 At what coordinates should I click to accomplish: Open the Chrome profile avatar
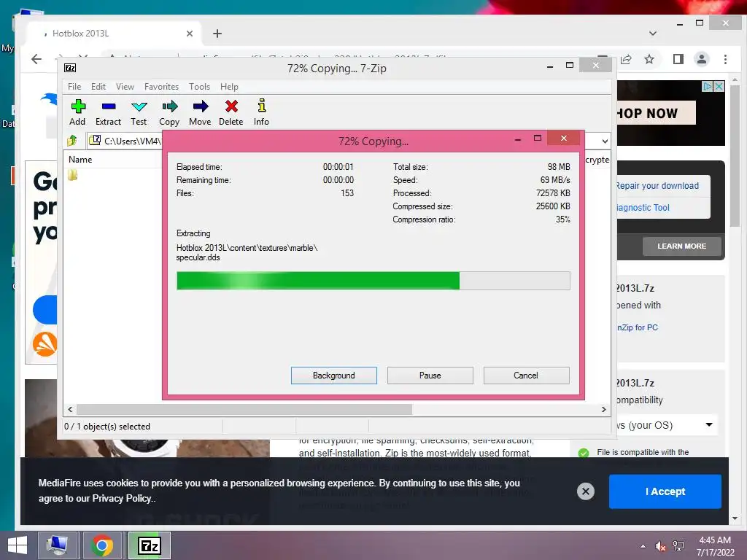coord(701,59)
